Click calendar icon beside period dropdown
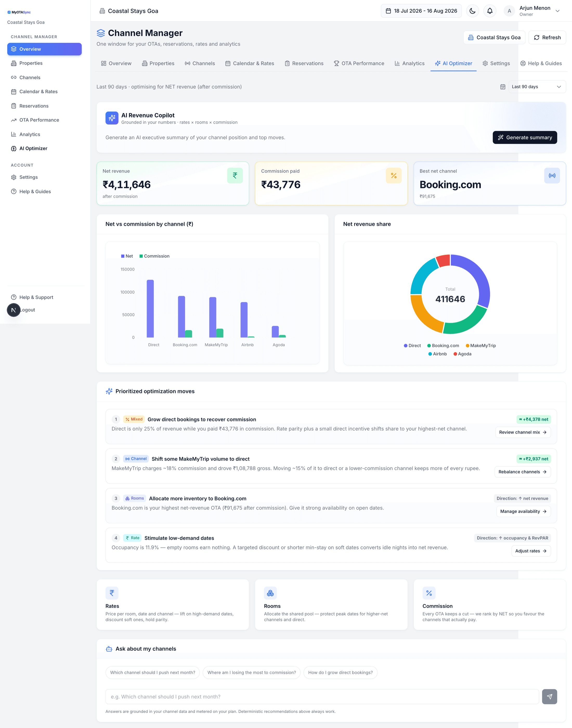Image resolution: width=572 pixels, height=728 pixels. click(x=503, y=87)
